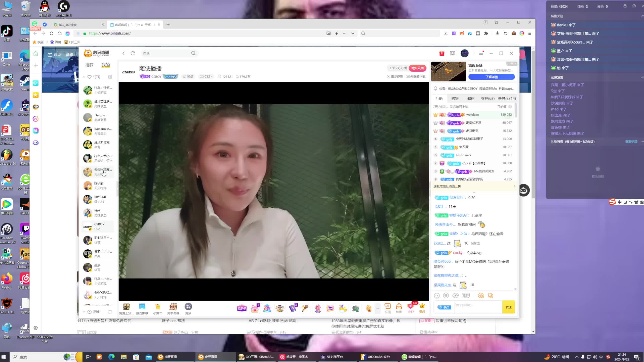Open the emoji picker in chat box
Image resolution: width=644 pixels, height=362 pixels.
click(437, 296)
